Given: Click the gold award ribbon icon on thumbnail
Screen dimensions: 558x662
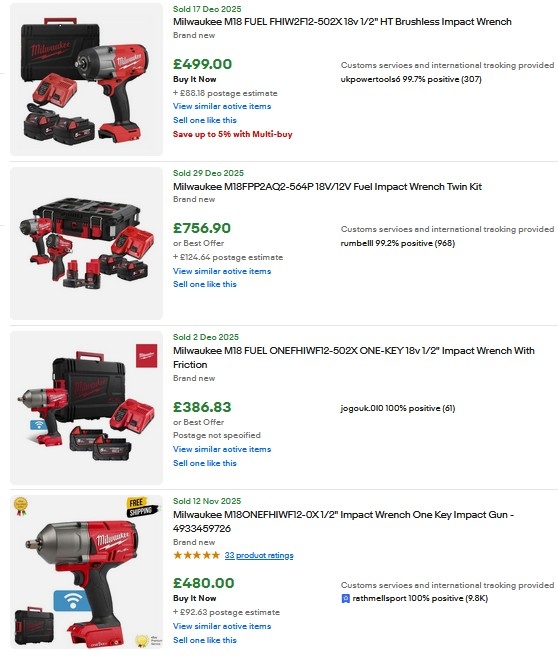Looking at the screenshot, I should (x=21, y=506).
